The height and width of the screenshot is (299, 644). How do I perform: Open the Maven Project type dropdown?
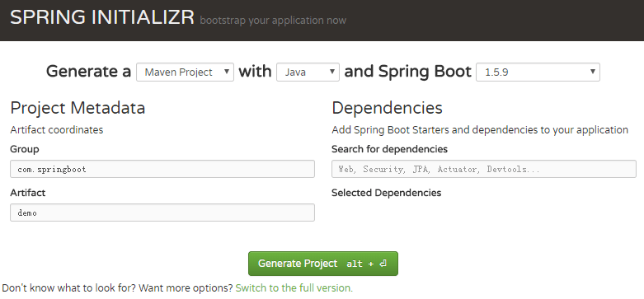(185, 72)
